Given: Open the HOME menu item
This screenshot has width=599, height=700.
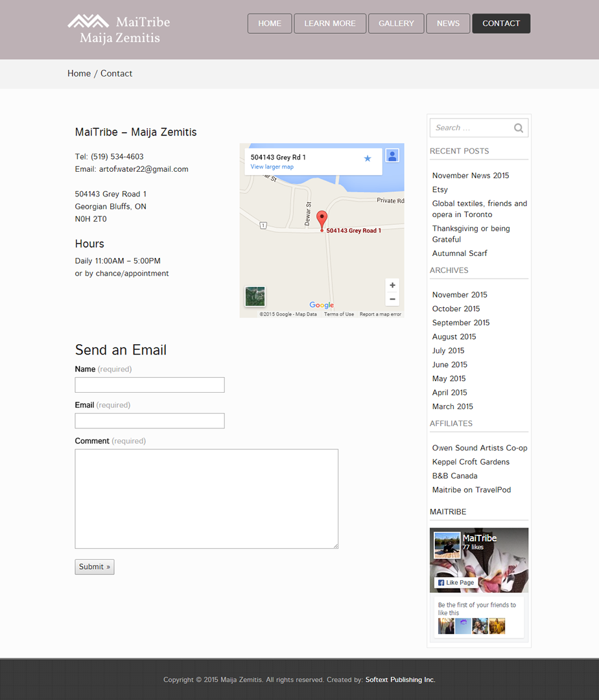Looking at the screenshot, I should (x=270, y=23).
